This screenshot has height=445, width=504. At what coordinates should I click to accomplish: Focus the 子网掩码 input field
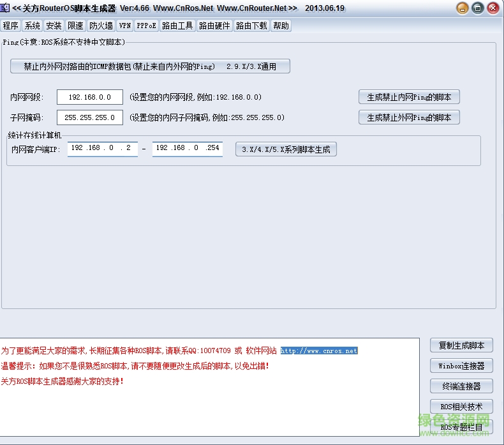(x=90, y=117)
